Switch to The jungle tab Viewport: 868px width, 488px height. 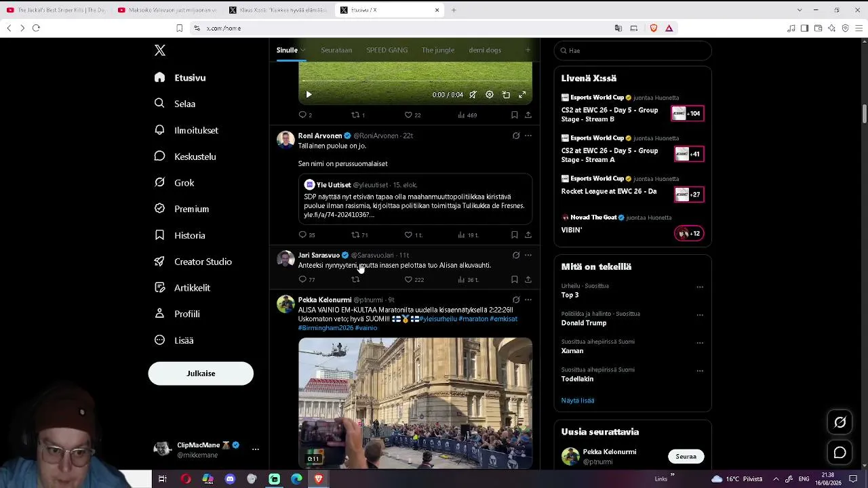tap(438, 50)
